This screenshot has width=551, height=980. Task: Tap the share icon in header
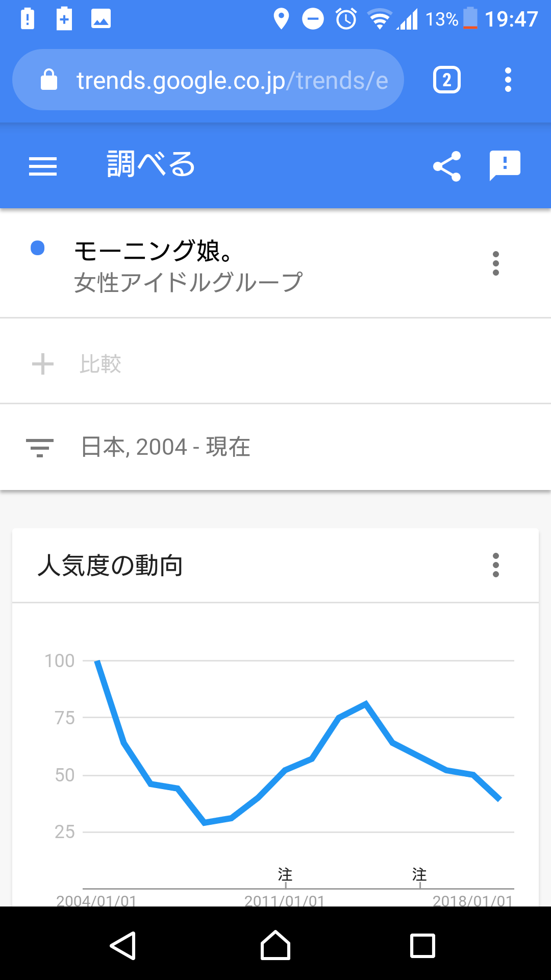447,166
